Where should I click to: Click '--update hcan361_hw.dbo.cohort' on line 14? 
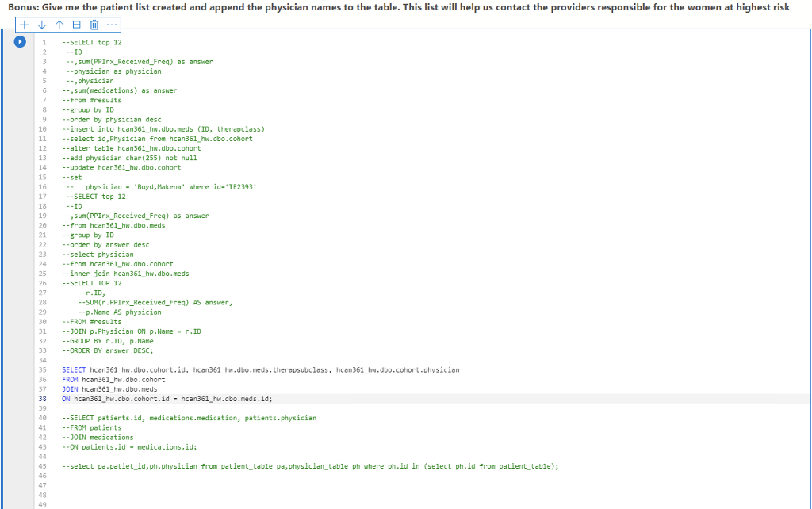coord(121,168)
